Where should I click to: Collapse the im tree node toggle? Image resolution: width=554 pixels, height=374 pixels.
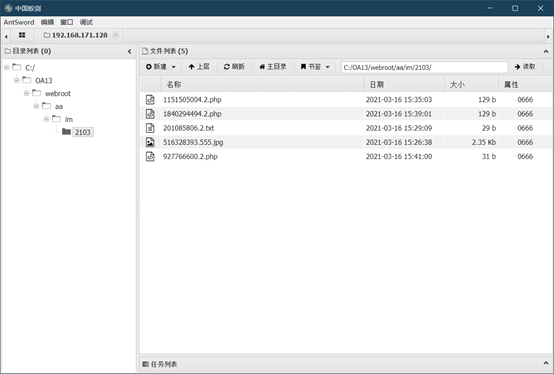point(46,119)
